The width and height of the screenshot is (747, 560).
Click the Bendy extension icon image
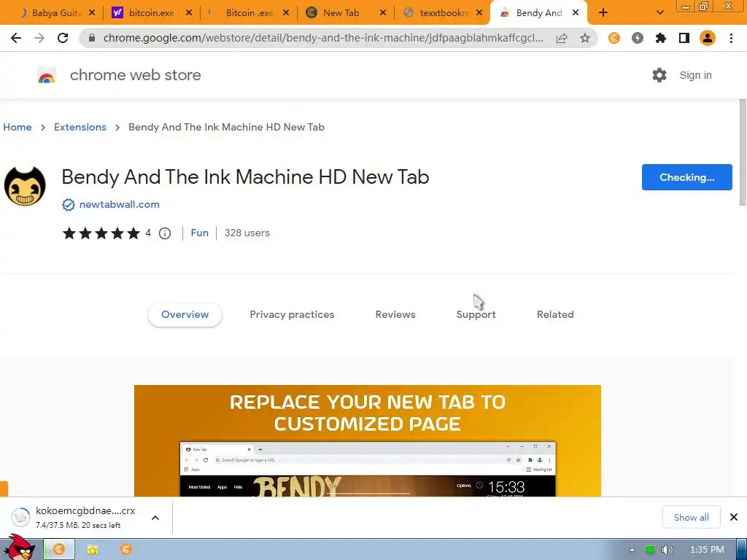click(25, 186)
